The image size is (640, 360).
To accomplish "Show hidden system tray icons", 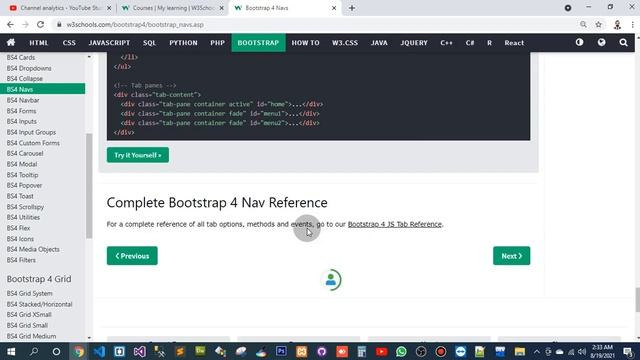I will coord(537,351).
